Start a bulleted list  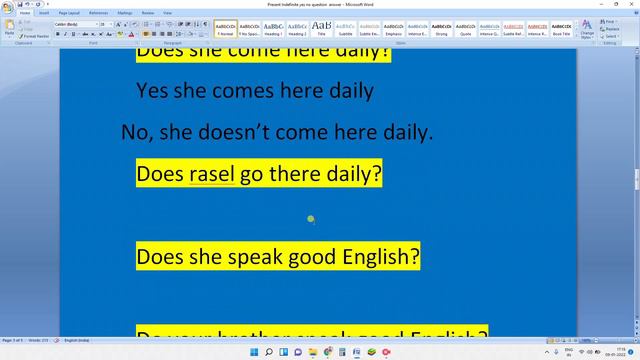[146, 24]
